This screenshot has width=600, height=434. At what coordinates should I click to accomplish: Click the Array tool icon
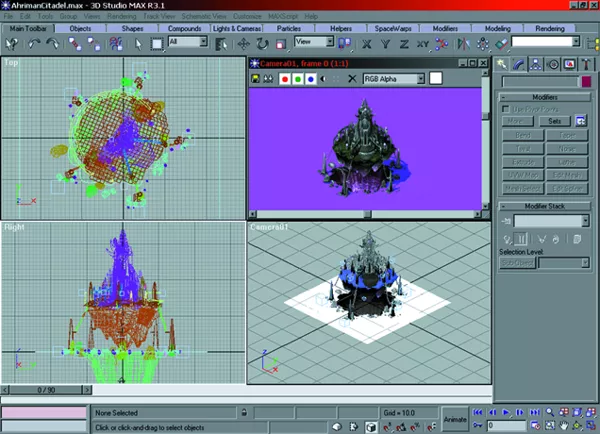483,44
